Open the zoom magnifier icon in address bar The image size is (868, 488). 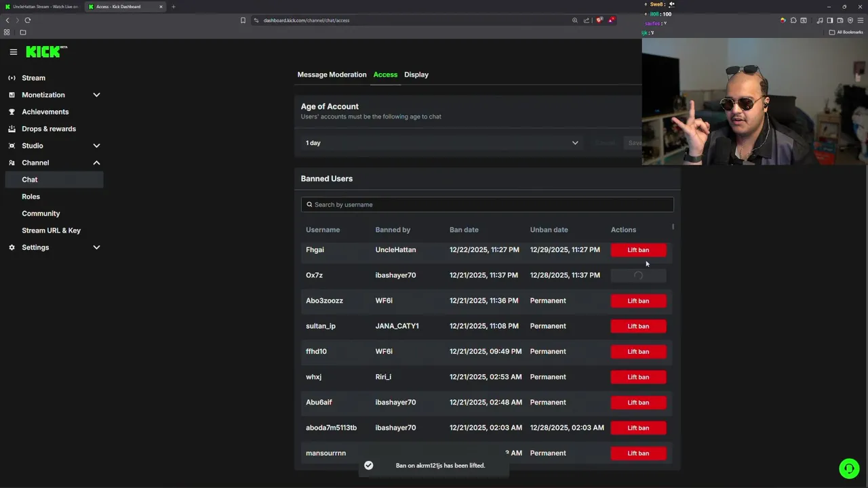(x=575, y=20)
